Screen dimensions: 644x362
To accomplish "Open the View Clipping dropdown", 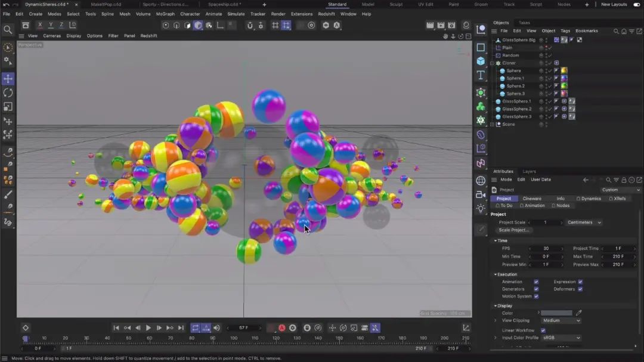I will coord(561,320).
